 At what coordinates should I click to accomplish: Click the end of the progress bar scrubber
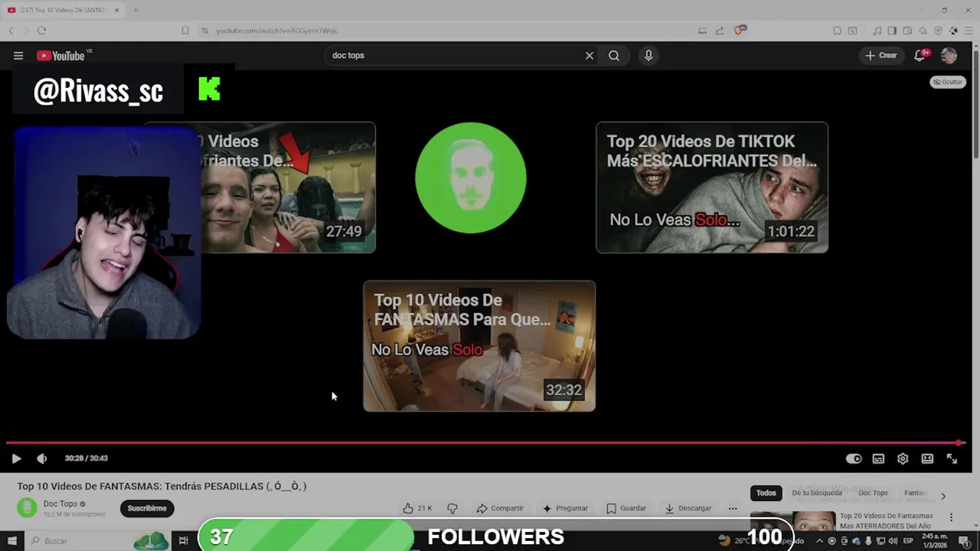pyautogui.click(x=959, y=442)
